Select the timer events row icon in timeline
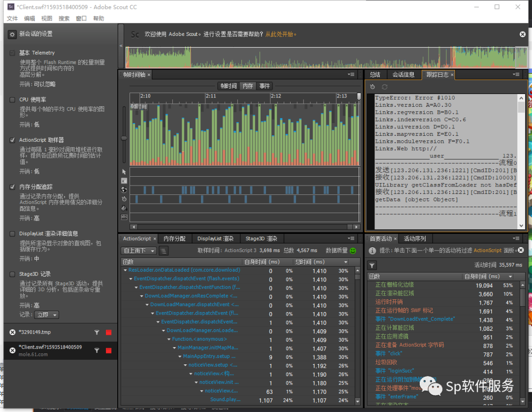 click(x=124, y=199)
